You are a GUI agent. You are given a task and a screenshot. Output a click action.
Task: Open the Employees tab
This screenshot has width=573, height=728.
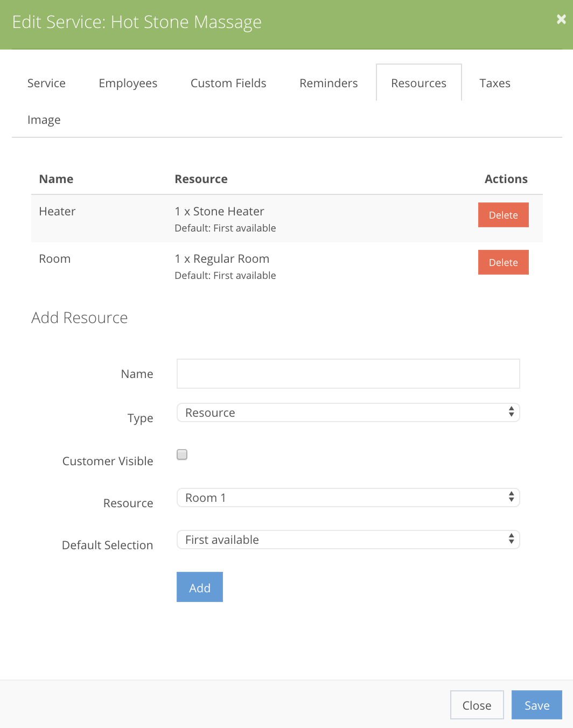coord(128,83)
